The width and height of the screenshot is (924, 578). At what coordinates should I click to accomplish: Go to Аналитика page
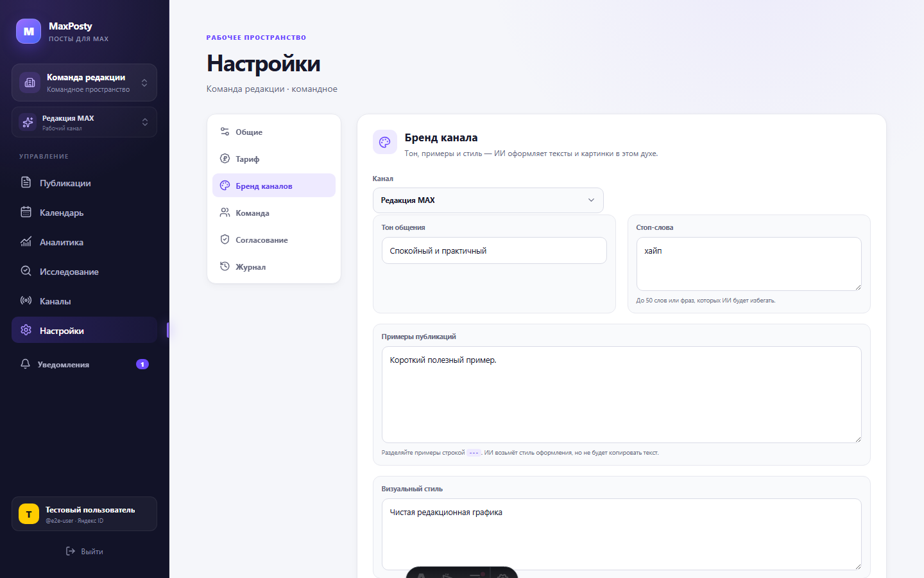point(84,242)
